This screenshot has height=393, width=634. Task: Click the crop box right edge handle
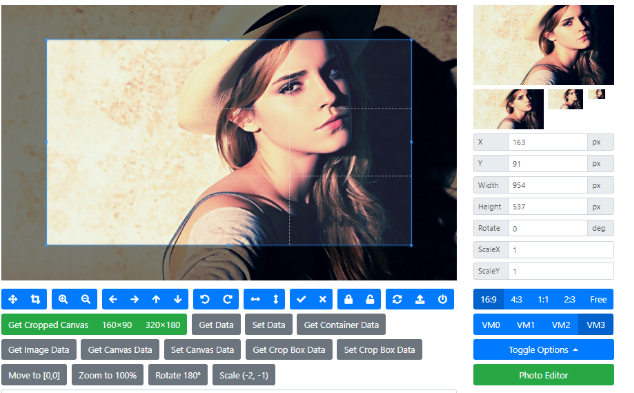[411, 142]
